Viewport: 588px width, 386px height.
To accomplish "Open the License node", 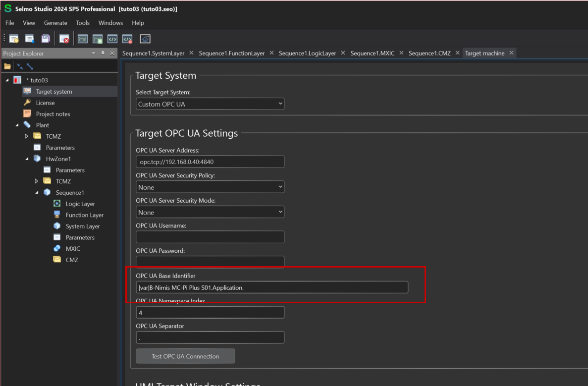I will [x=45, y=103].
